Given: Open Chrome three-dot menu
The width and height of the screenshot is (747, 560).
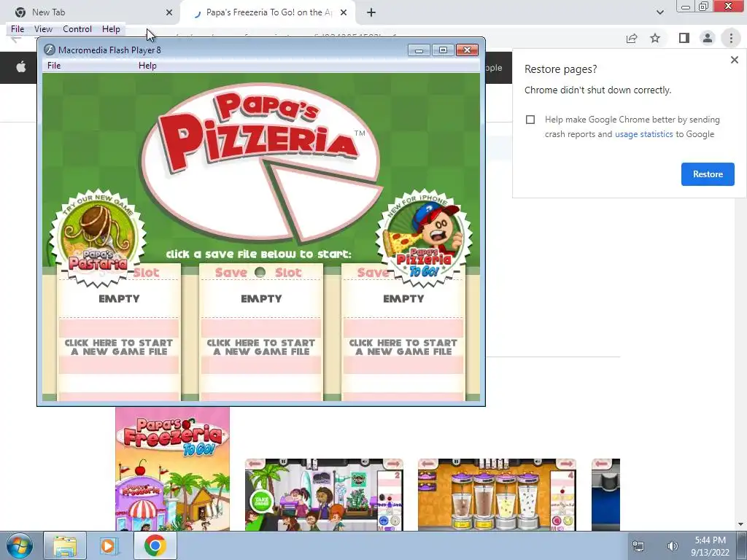Looking at the screenshot, I should click(x=731, y=38).
